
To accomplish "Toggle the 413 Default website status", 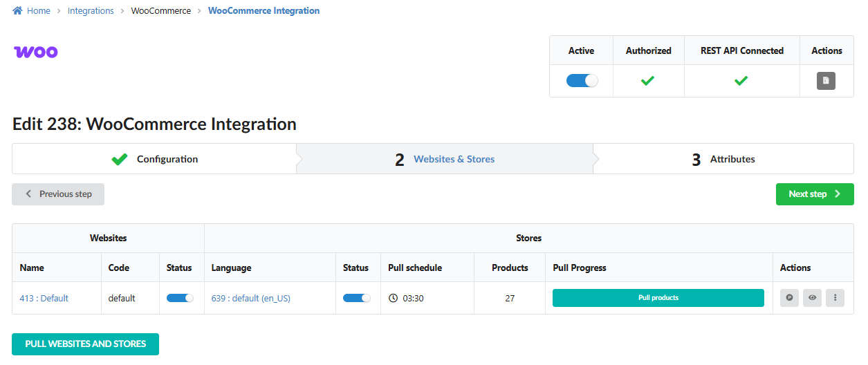I will (180, 298).
